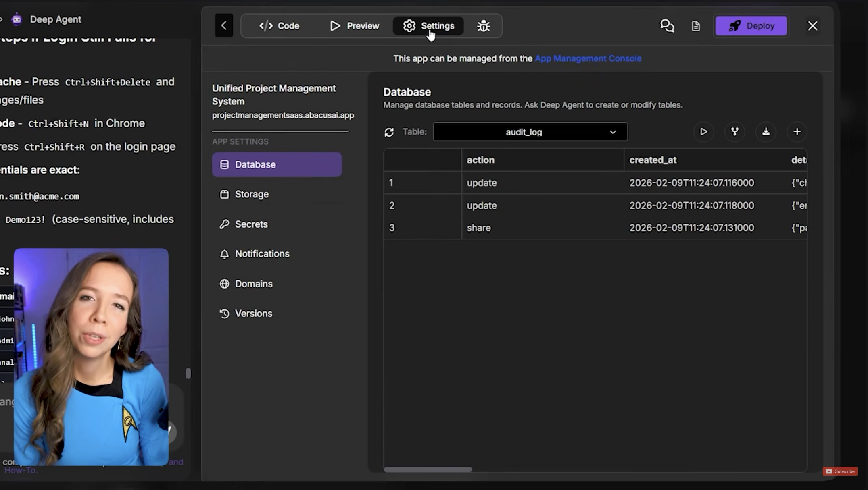Expand the audit_log table dropdown

[x=530, y=132]
